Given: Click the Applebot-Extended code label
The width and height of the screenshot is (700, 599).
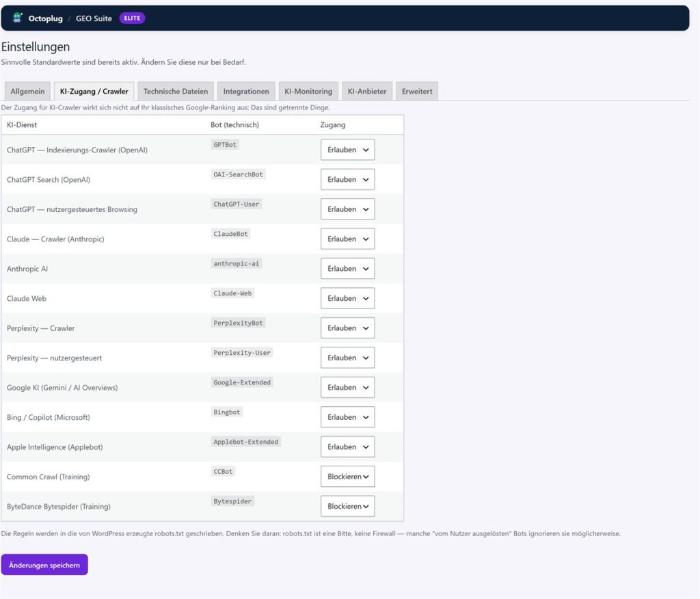Looking at the screenshot, I should (x=246, y=442).
